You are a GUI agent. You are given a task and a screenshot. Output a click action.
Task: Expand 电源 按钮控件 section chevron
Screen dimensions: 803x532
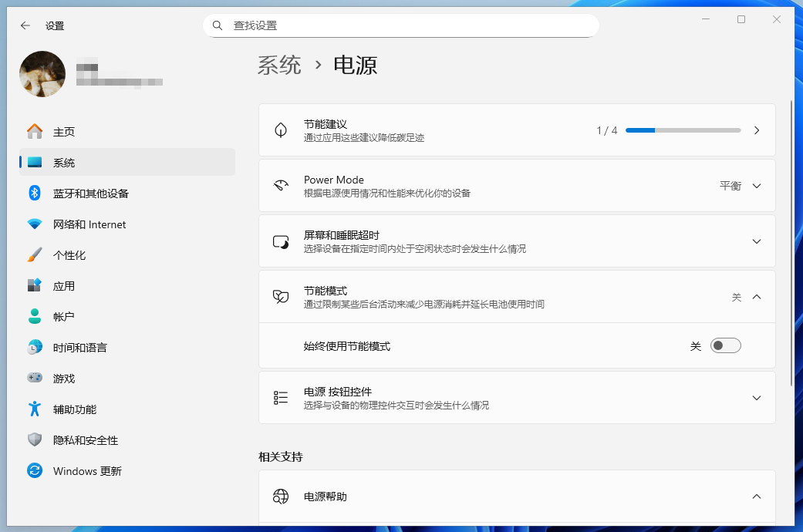[757, 398]
